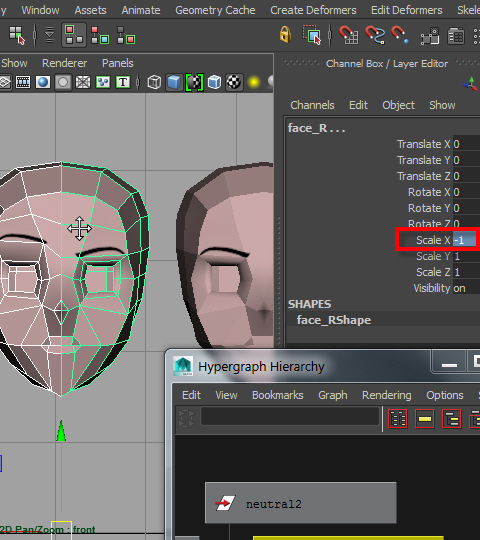This screenshot has width=480, height=540.
Task: Switch viewport to wireframe cube icon
Action: point(154,82)
